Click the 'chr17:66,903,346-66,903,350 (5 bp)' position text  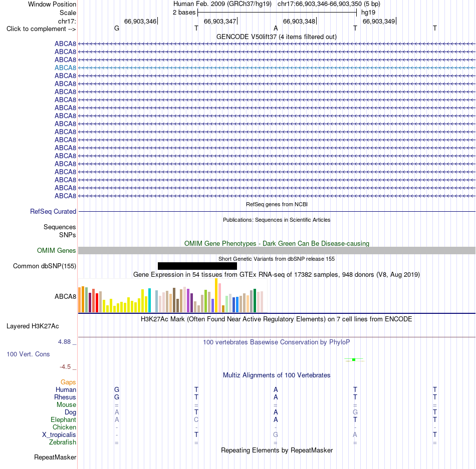click(x=329, y=4)
